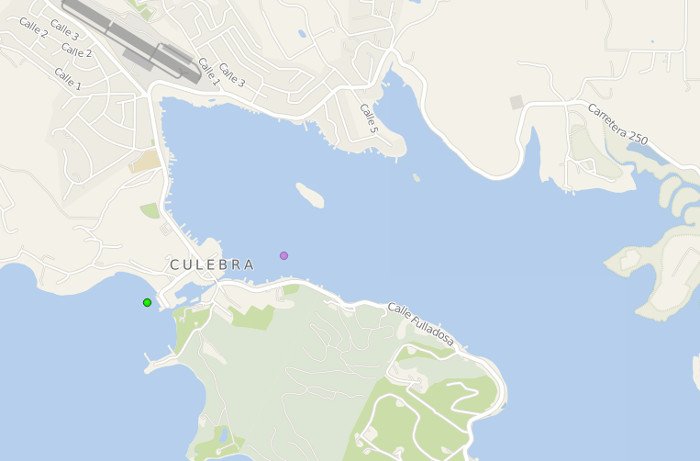This screenshot has height=461, width=700.
Task: Select the tan building block west of bay
Action: click(x=145, y=162)
